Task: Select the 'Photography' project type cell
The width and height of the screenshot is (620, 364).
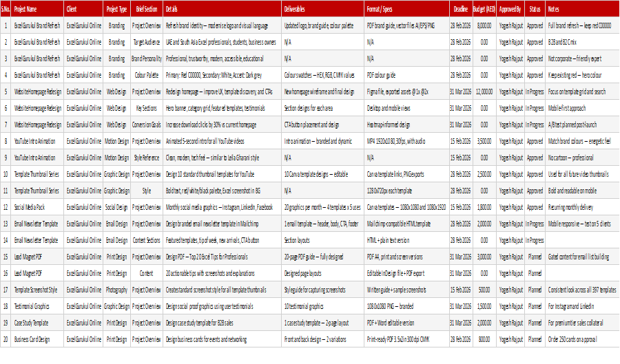Action: click(x=116, y=290)
